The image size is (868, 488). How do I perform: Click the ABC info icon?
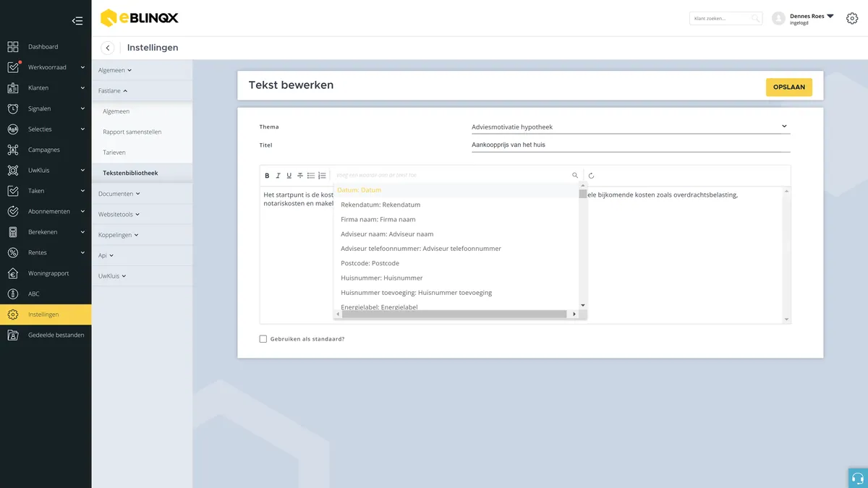[x=13, y=294]
